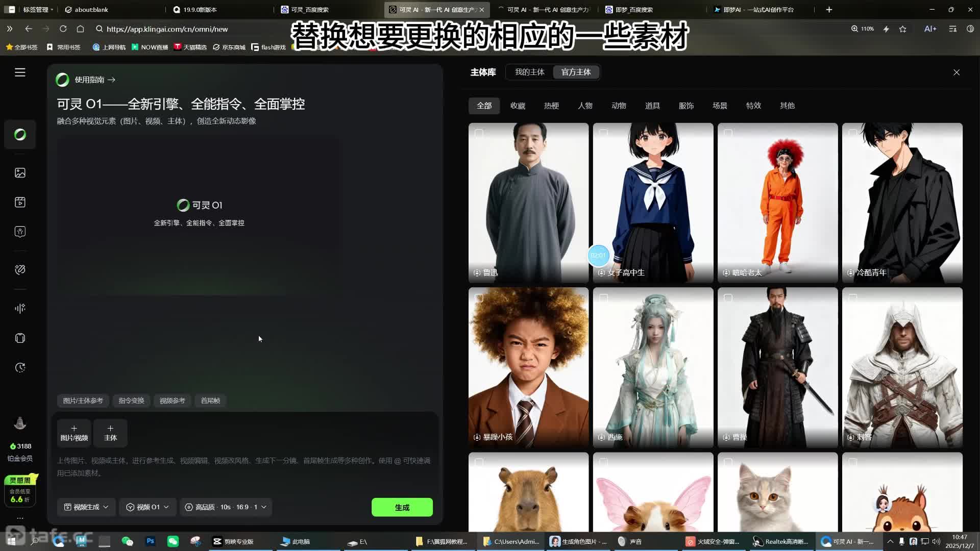The width and height of the screenshot is (980, 551).
Task: Check the 鲁迅 subject card checkbox
Action: coord(479,133)
